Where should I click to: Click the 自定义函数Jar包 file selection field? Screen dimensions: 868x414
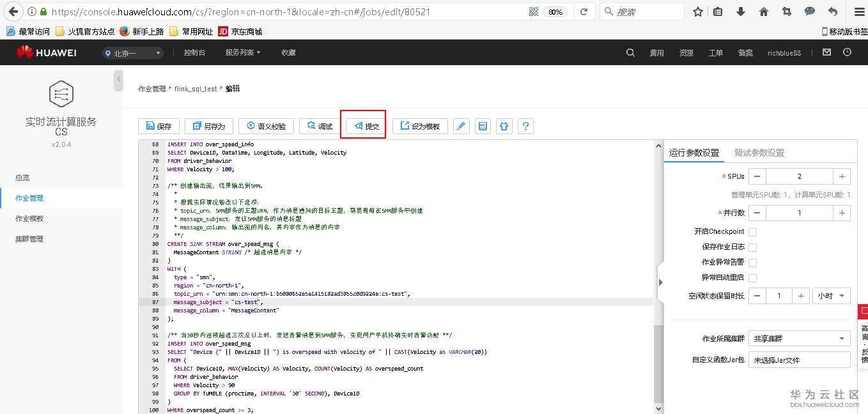799,360
